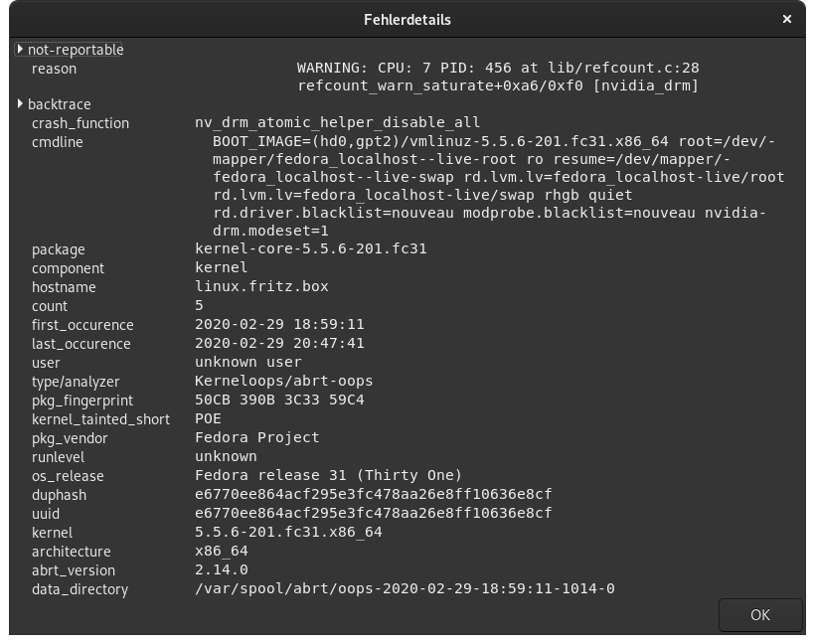Viewport: 815px width, 644px height.
Task: Select the count row label
Action: click(50, 306)
